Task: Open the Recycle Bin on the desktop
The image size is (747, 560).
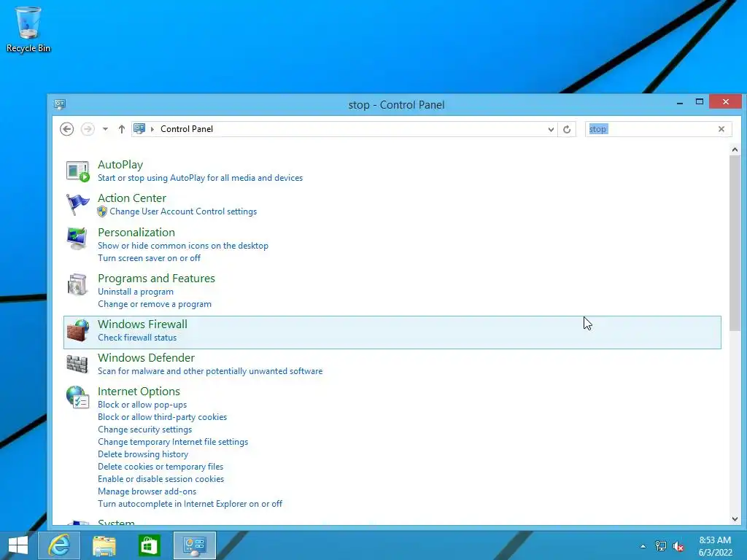Action: point(28,29)
